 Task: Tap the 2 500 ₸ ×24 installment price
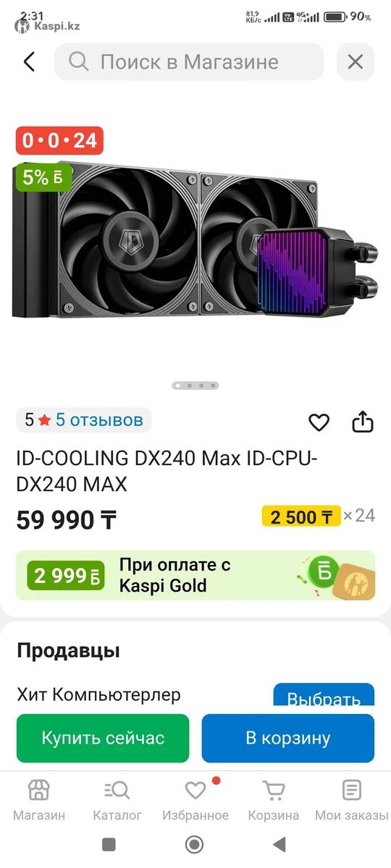tap(319, 516)
